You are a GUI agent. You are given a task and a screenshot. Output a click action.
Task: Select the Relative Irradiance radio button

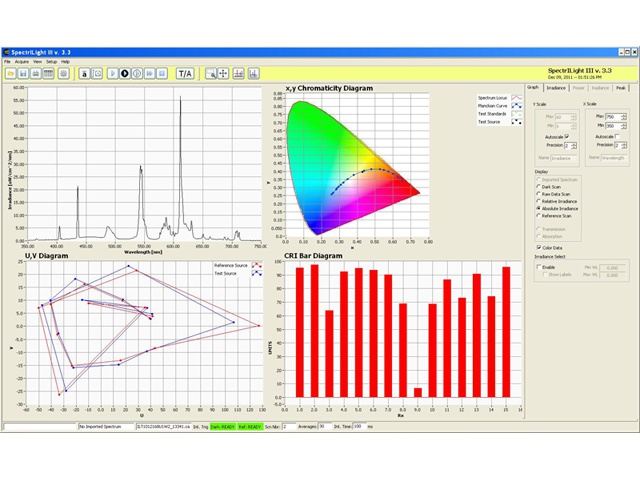tap(538, 199)
